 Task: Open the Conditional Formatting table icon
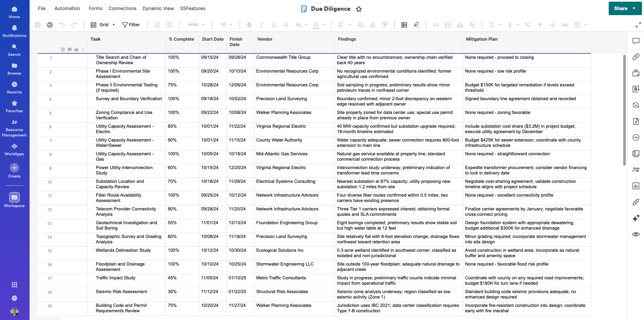click(404, 25)
